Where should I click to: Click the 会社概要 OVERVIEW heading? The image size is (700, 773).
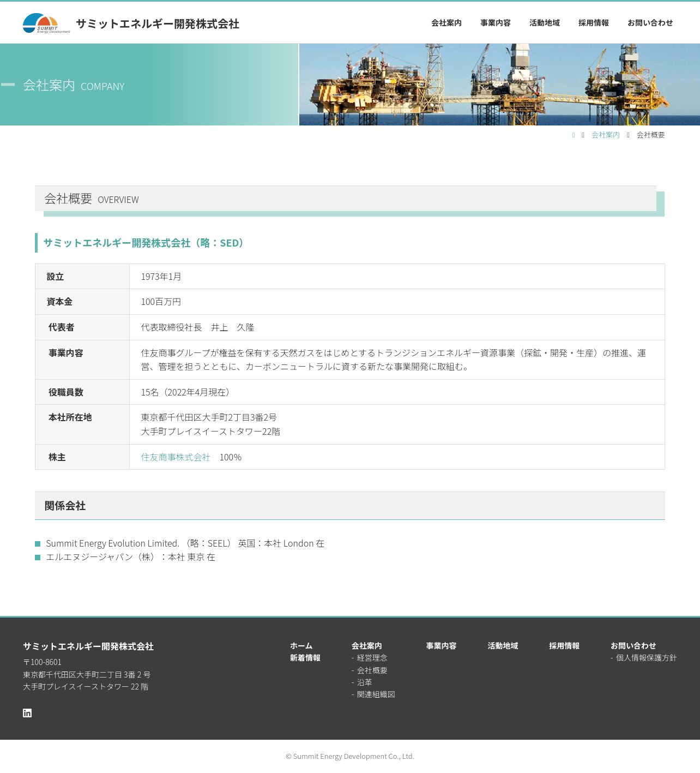(346, 199)
